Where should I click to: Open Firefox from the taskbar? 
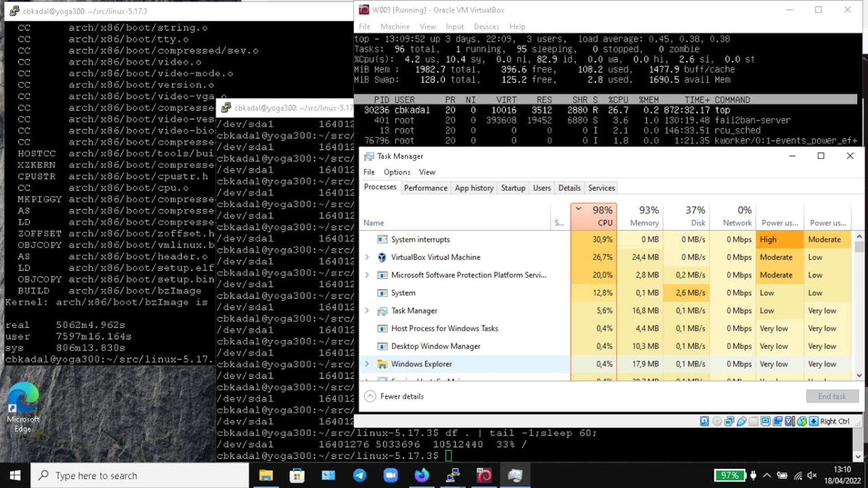(421, 475)
